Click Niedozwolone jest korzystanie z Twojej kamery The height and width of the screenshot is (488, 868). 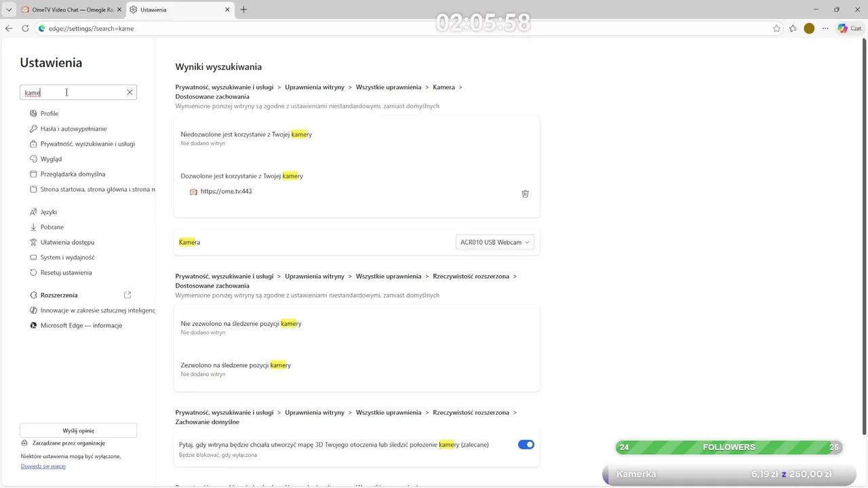(246, 134)
